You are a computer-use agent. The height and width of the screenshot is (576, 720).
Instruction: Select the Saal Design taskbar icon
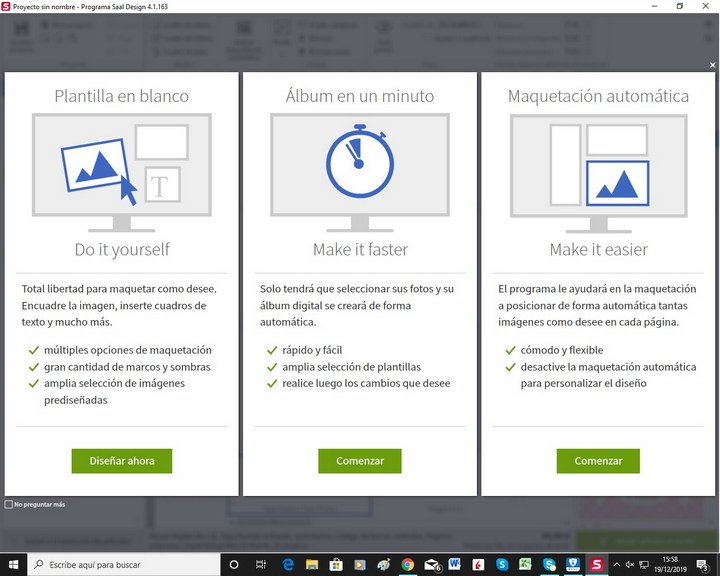tap(598, 564)
